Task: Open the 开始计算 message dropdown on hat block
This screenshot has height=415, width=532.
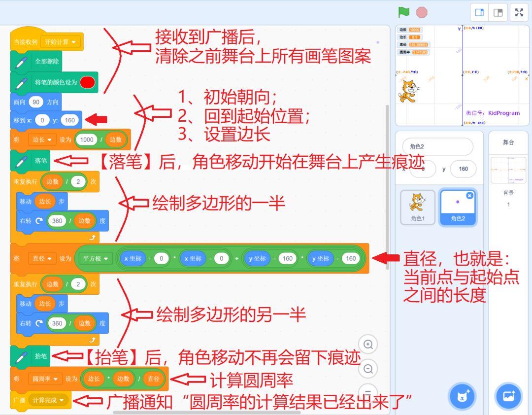Action: pos(60,42)
